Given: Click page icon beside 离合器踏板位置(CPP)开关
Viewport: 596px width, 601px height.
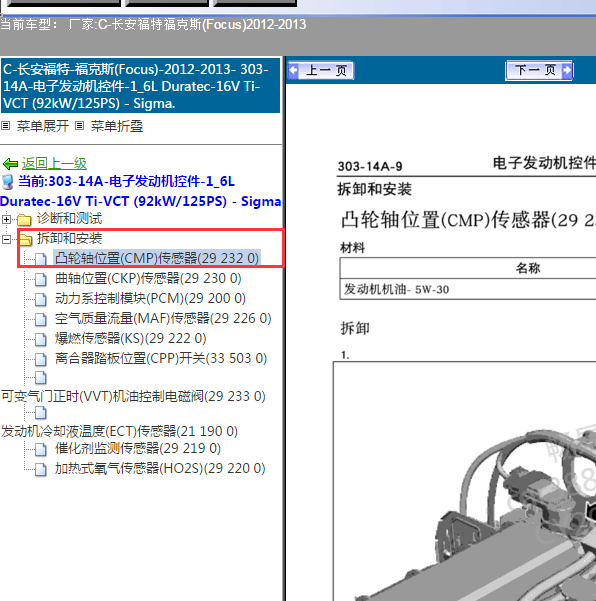Looking at the screenshot, I should (x=41, y=359).
